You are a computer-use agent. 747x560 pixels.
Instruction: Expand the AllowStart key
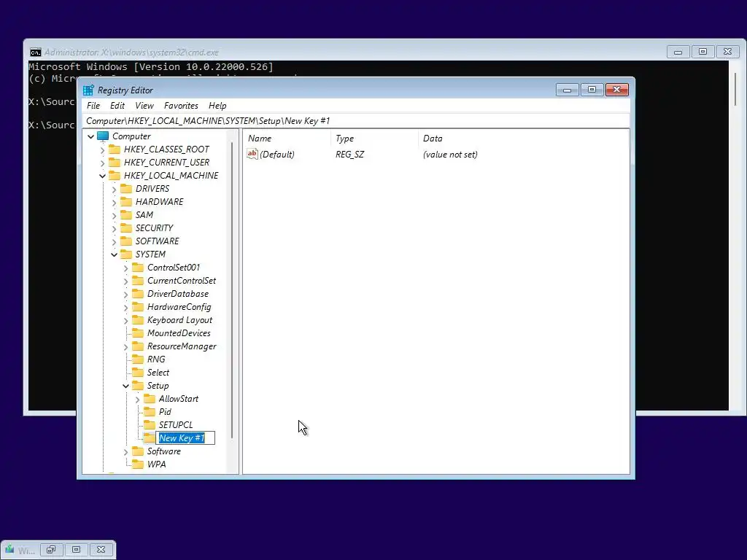[x=137, y=400]
